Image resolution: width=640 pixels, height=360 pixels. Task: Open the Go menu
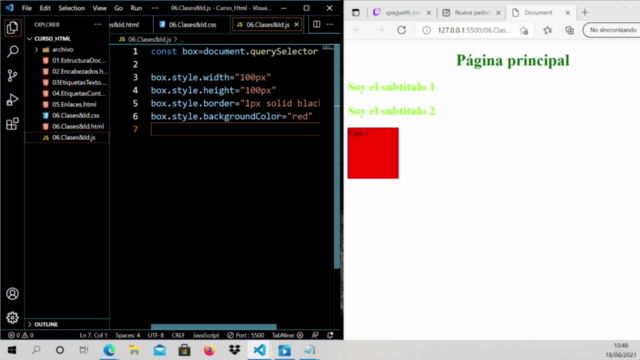pyautogui.click(x=118, y=8)
